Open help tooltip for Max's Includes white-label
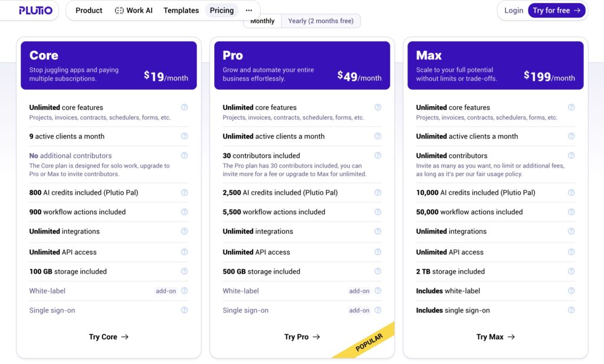The width and height of the screenshot is (604, 364). [x=571, y=291]
